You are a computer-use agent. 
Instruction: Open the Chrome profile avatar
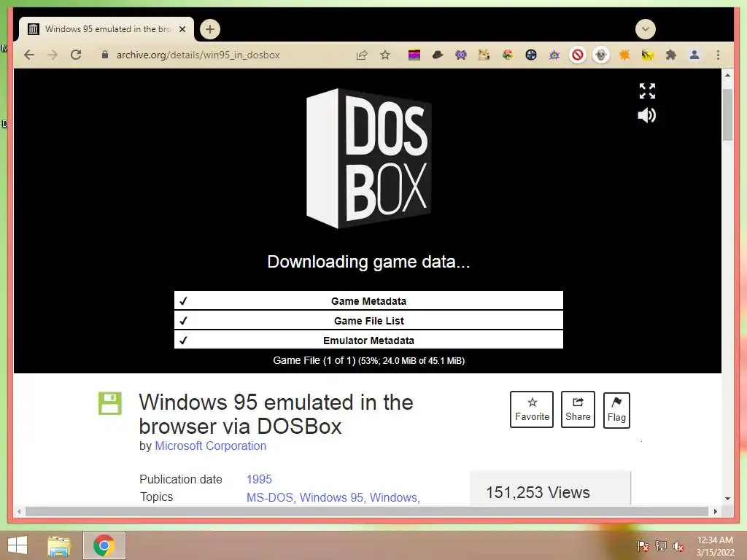(x=694, y=55)
